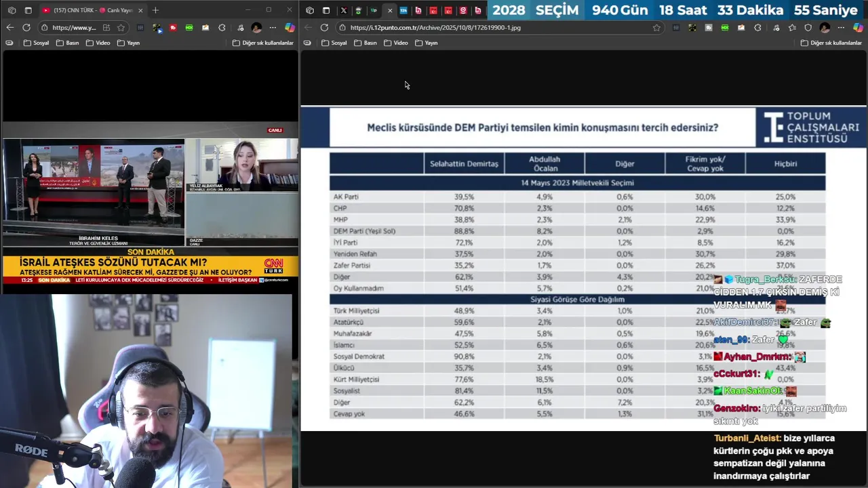Close the active tab in right window
The height and width of the screenshot is (488, 868).
tap(389, 10)
